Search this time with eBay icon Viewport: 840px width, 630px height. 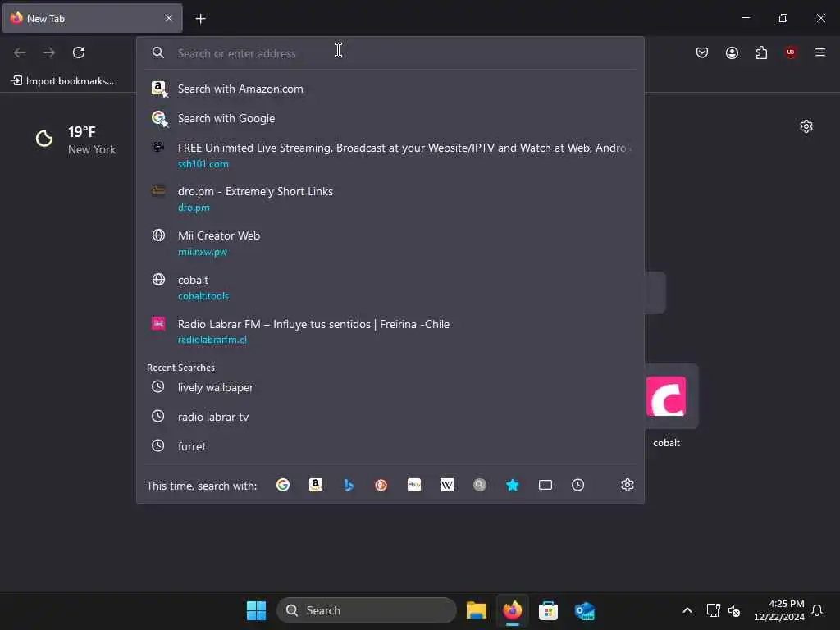[414, 485]
